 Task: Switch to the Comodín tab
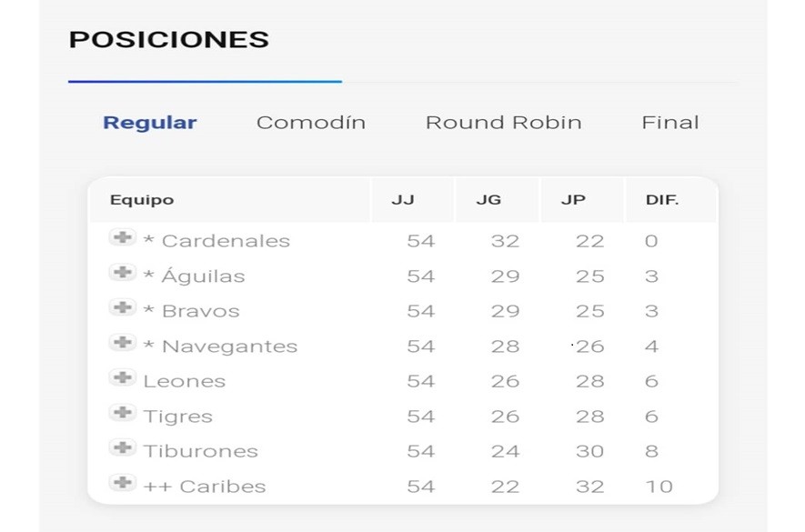(311, 122)
